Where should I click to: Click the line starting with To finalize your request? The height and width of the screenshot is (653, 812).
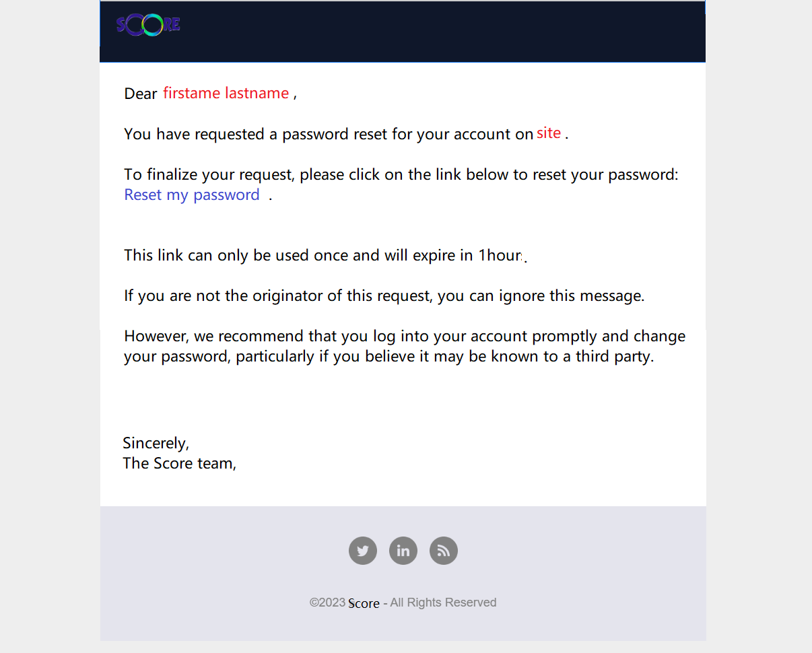(401, 175)
